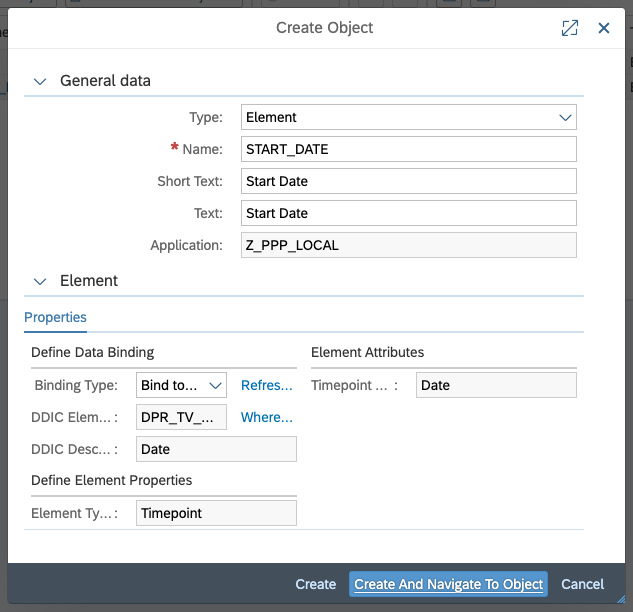Cancel the object creation dialog
633x612 pixels.
pyautogui.click(x=582, y=584)
